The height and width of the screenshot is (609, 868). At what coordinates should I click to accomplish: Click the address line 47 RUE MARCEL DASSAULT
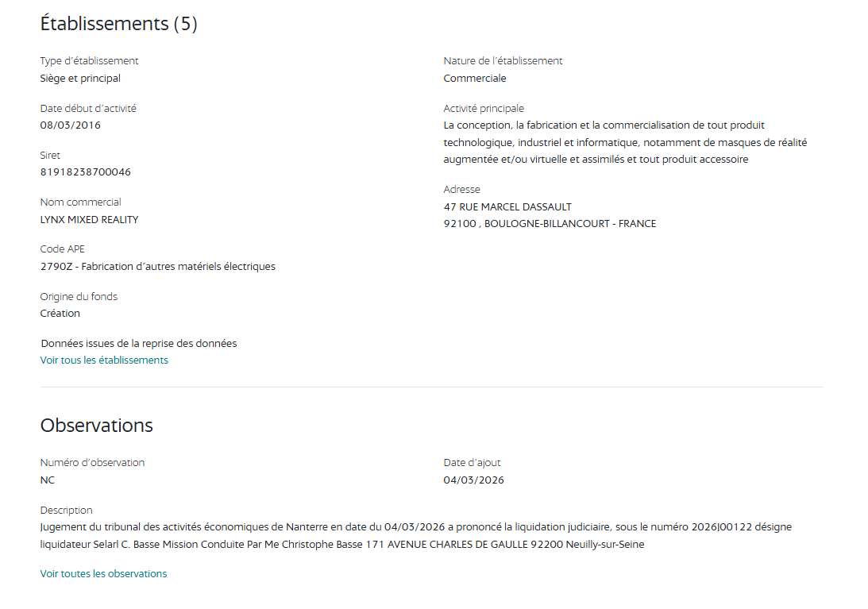click(507, 207)
